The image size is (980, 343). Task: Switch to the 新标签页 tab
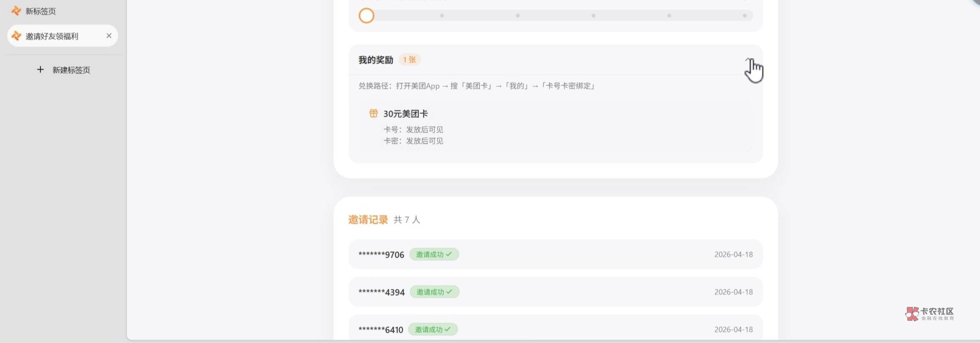pos(40,11)
